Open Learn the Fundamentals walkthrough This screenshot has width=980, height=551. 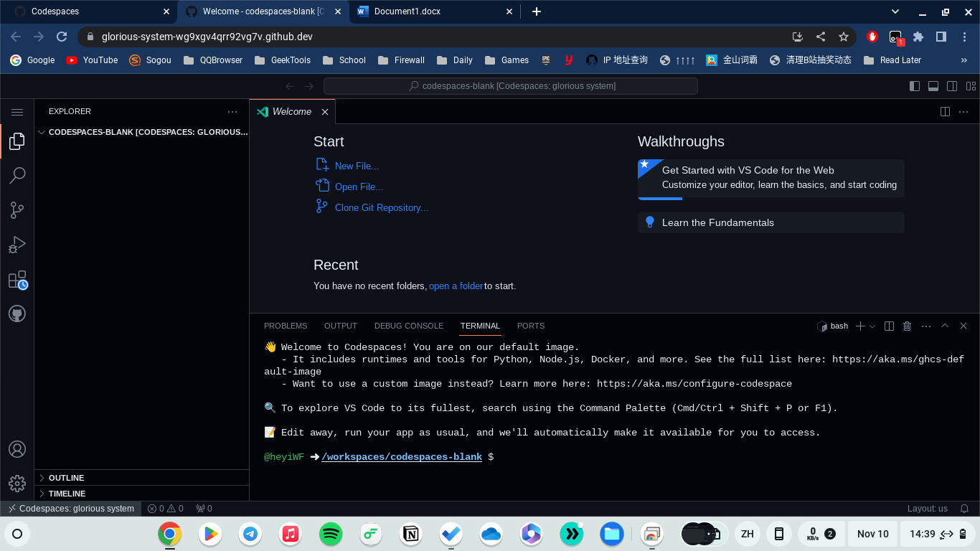(x=771, y=222)
